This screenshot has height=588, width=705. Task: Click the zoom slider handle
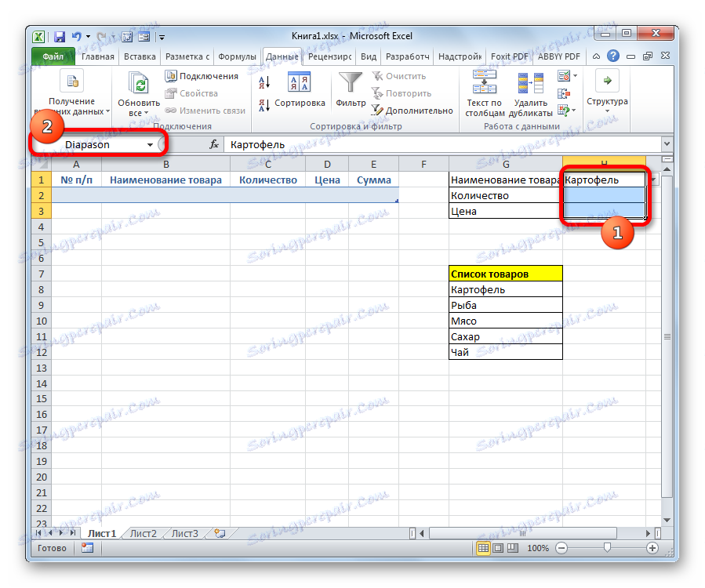(x=607, y=547)
